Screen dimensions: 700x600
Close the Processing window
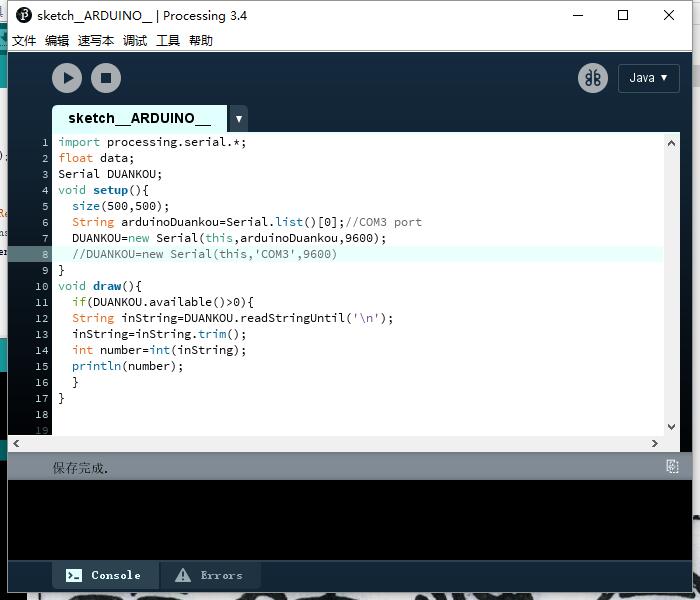668,15
